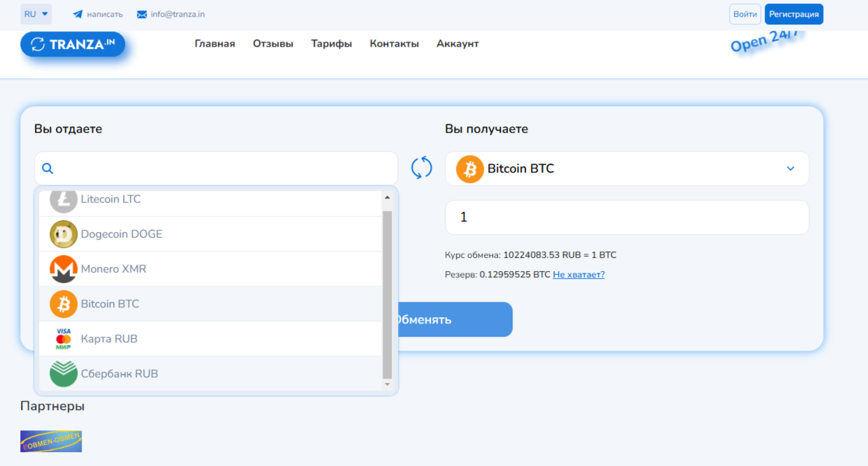The width and height of the screenshot is (868, 466).
Task: Click the Litecoin coin icon
Action: [64, 201]
